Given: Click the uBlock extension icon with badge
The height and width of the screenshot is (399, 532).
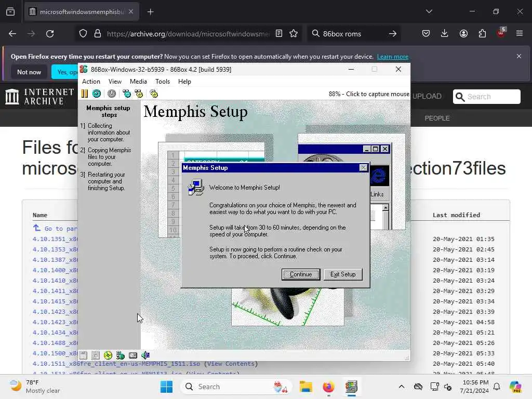Looking at the screenshot, I should click(x=501, y=33).
